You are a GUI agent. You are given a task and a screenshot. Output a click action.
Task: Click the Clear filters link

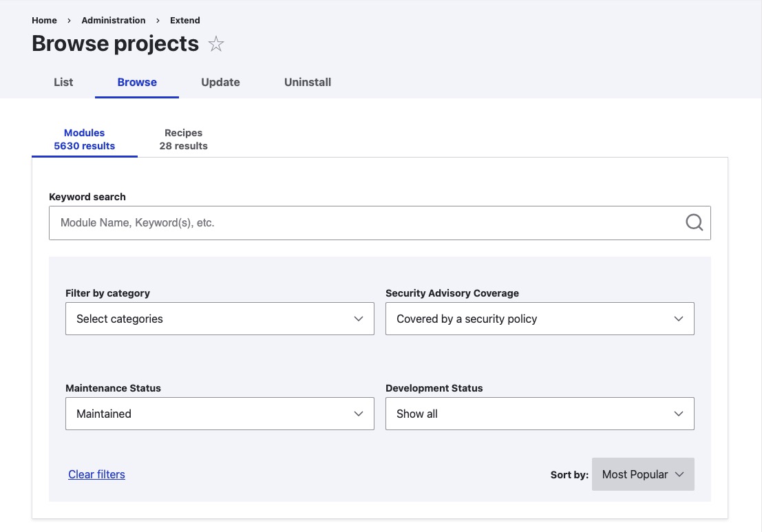[96, 474]
